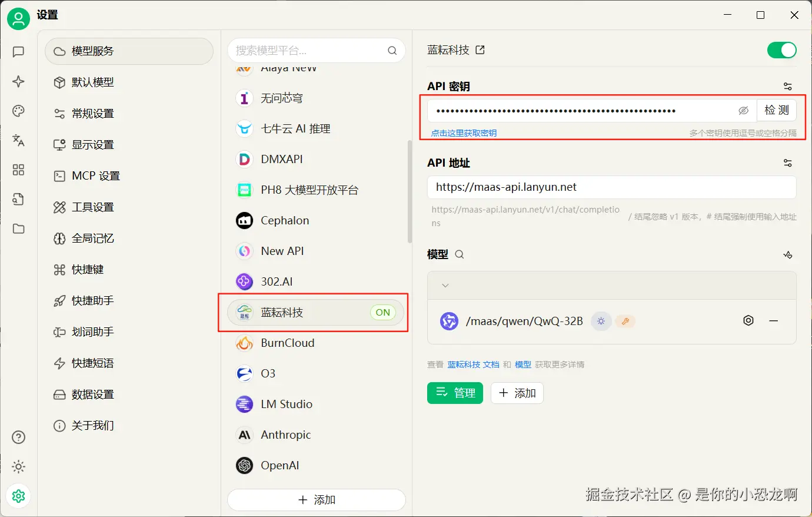Click the green 管理 button

point(455,393)
